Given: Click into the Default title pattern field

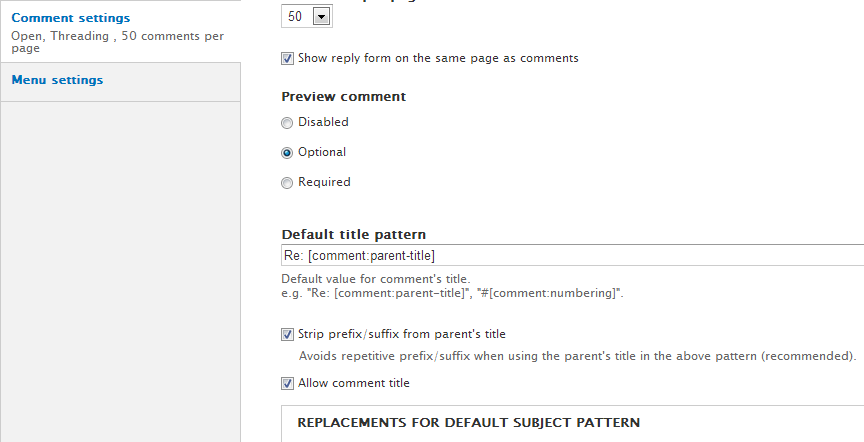Looking at the screenshot, I should click(570, 255).
